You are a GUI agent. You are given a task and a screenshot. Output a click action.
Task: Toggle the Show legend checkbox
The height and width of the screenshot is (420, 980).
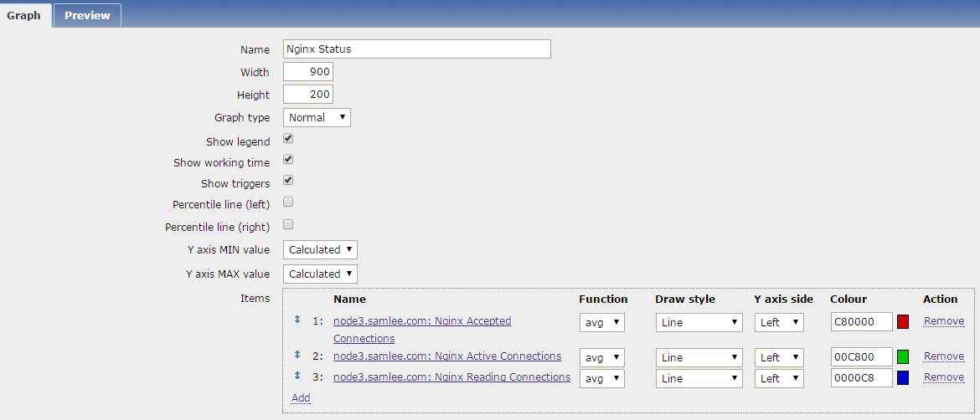coord(288,139)
